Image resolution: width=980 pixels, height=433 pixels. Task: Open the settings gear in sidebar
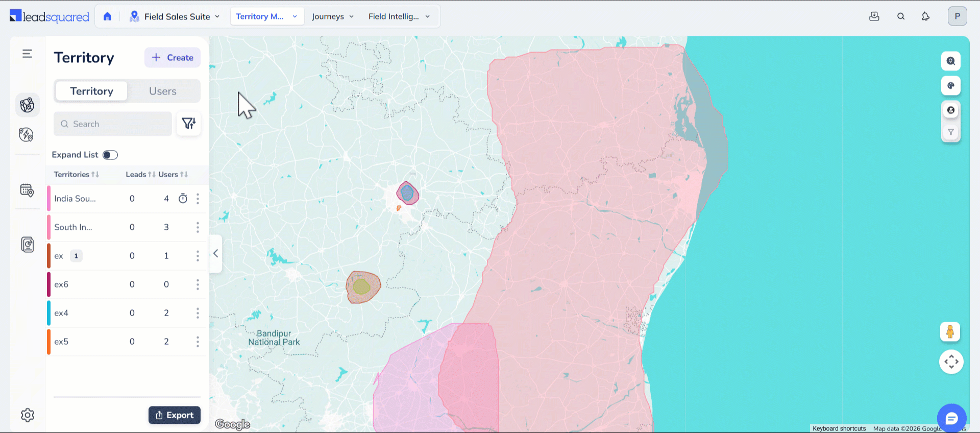[28, 415]
